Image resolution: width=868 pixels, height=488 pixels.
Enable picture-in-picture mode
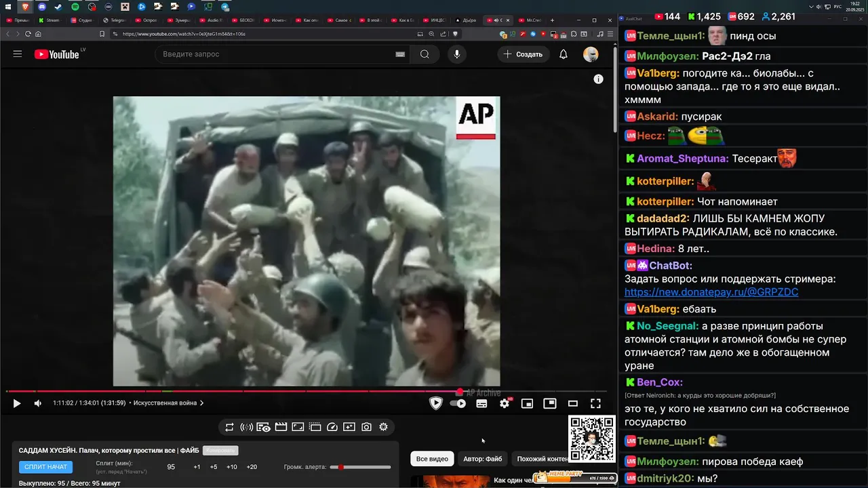pos(550,403)
